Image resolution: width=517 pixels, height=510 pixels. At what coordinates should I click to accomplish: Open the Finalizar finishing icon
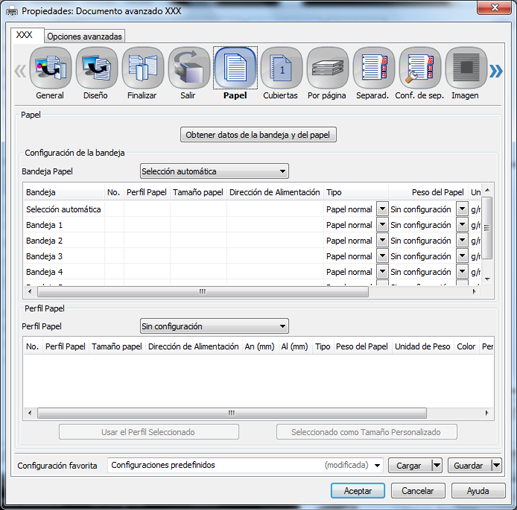click(143, 68)
